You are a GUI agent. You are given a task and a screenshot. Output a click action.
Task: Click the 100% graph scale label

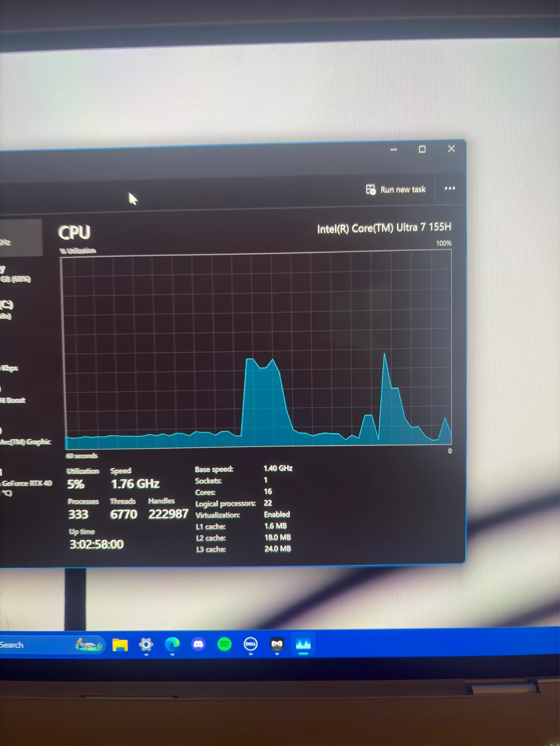click(443, 243)
